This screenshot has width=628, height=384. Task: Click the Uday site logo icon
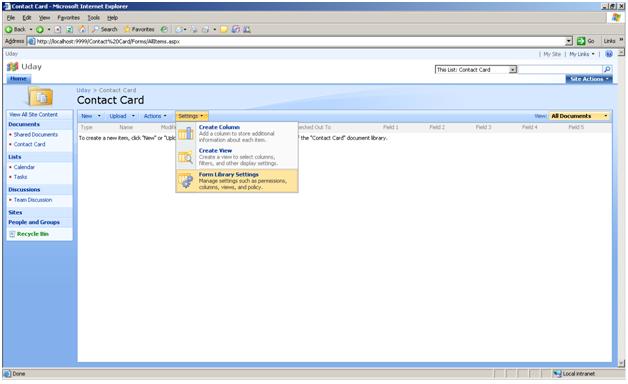(12, 67)
